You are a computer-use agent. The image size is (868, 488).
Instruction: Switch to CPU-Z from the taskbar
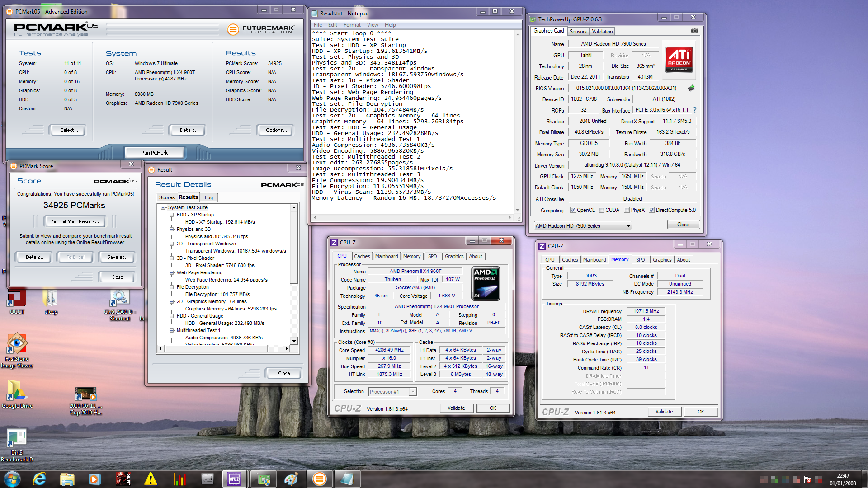pyautogui.click(x=234, y=479)
